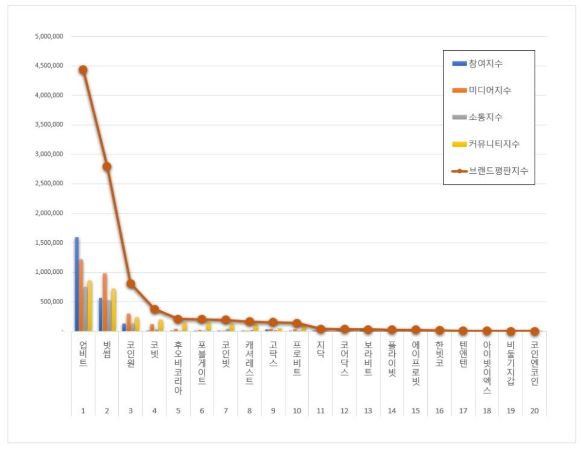This screenshot has height=449, width=583.
Task: Click the blue 참여지수 legend swatch
Action: 459,64
